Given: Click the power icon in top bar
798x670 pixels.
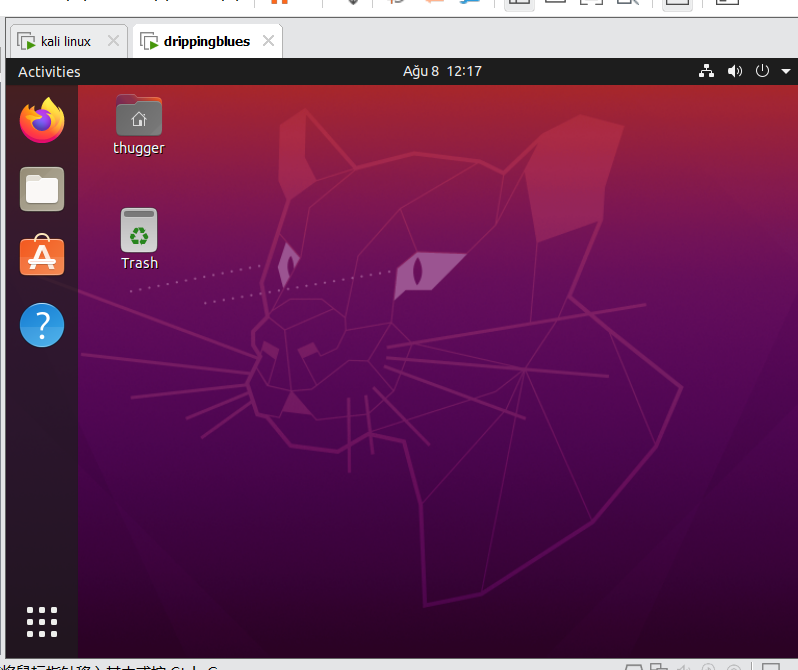Looking at the screenshot, I should pos(762,71).
